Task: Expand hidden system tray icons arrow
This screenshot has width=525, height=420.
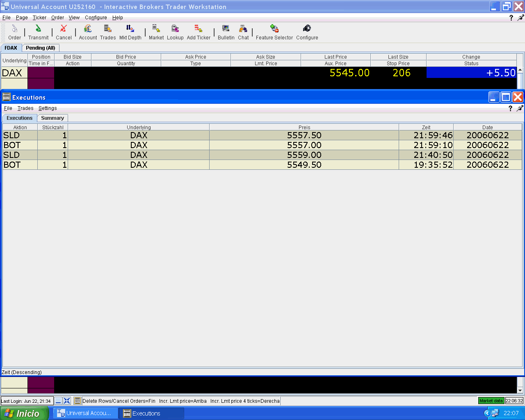Action: click(487, 413)
